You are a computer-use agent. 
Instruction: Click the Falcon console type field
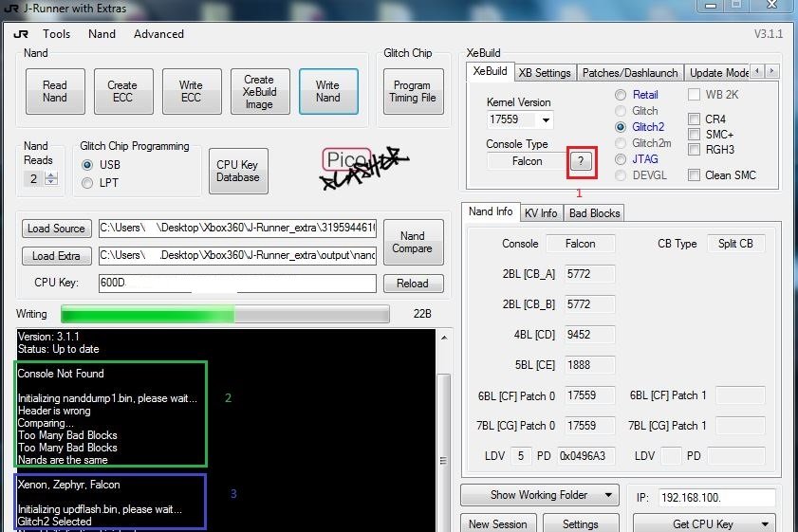pyautogui.click(x=527, y=162)
